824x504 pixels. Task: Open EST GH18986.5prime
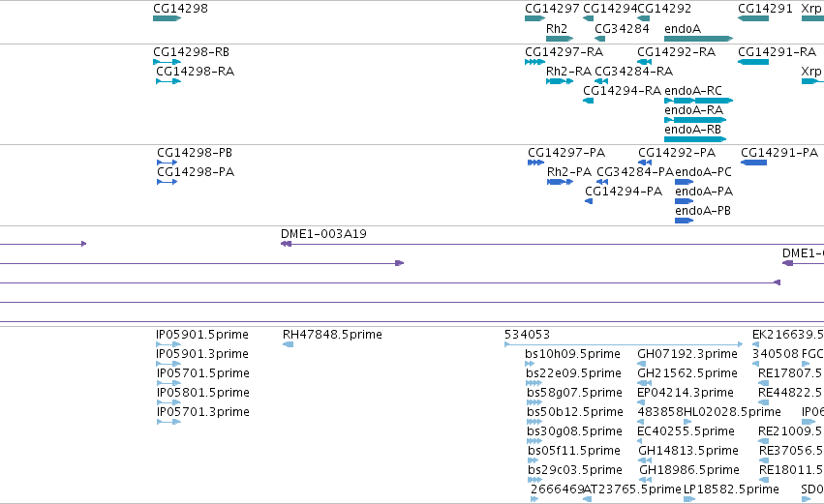point(645,481)
